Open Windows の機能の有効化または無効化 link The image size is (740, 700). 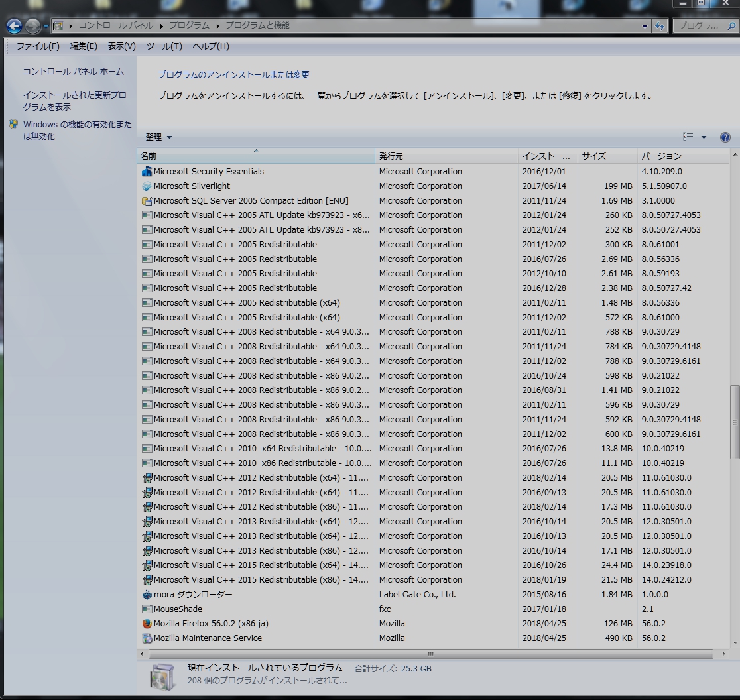(x=77, y=130)
